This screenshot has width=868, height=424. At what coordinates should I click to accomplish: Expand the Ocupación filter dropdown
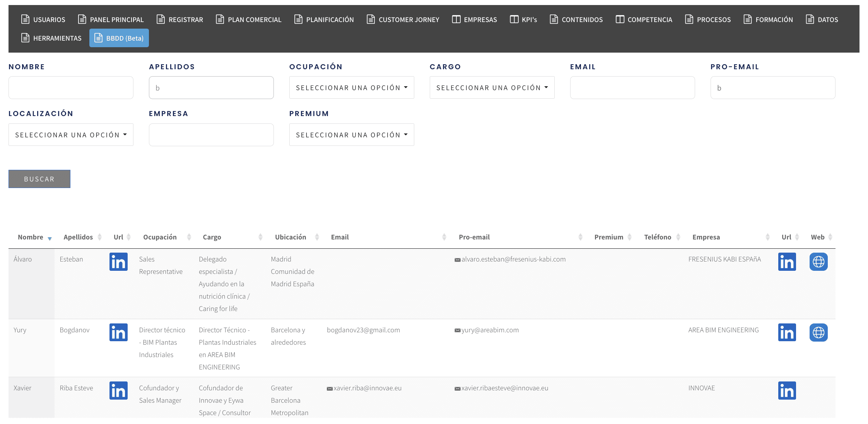tap(352, 88)
